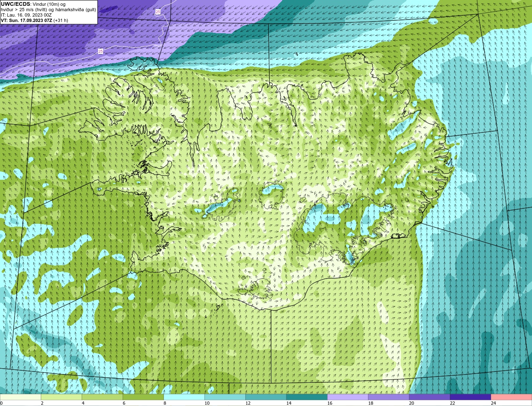The image size is (532, 406).
Task: Pick the 12–14 m/s teal legend swatch
Action: pos(266,397)
